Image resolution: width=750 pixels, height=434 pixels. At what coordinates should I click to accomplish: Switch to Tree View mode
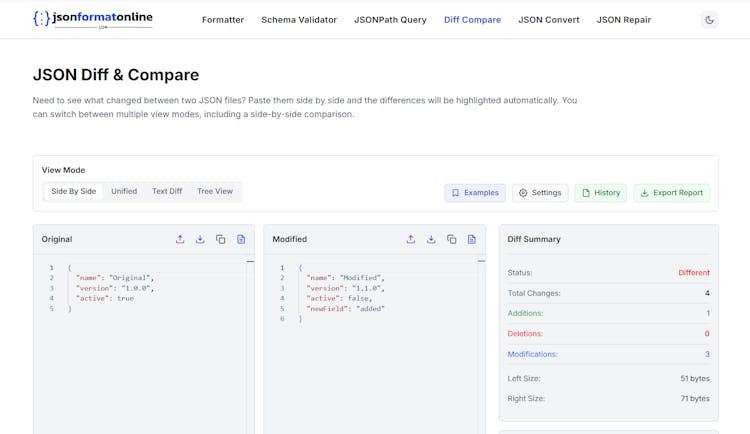tap(215, 192)
